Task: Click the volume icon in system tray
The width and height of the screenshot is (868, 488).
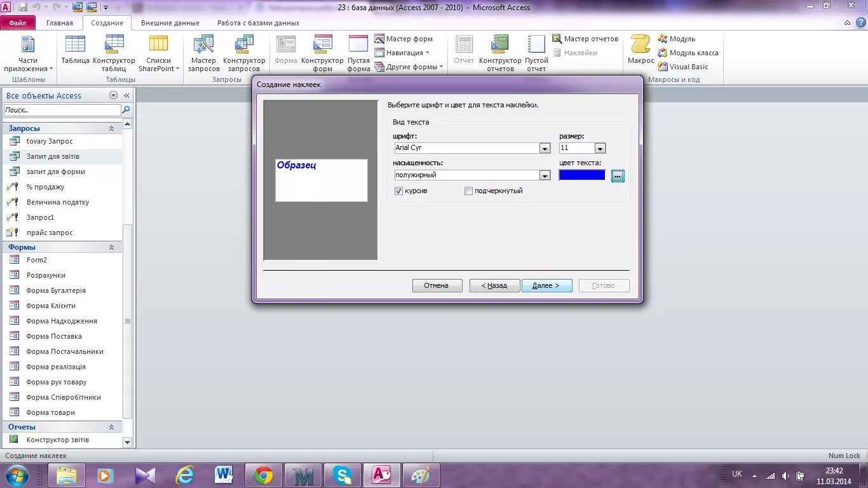Action: point(785,476)
